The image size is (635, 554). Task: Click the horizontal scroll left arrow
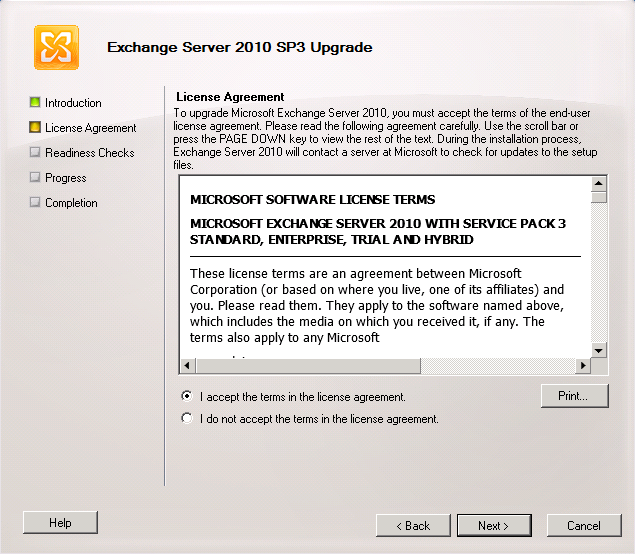(x=187, y=366)
